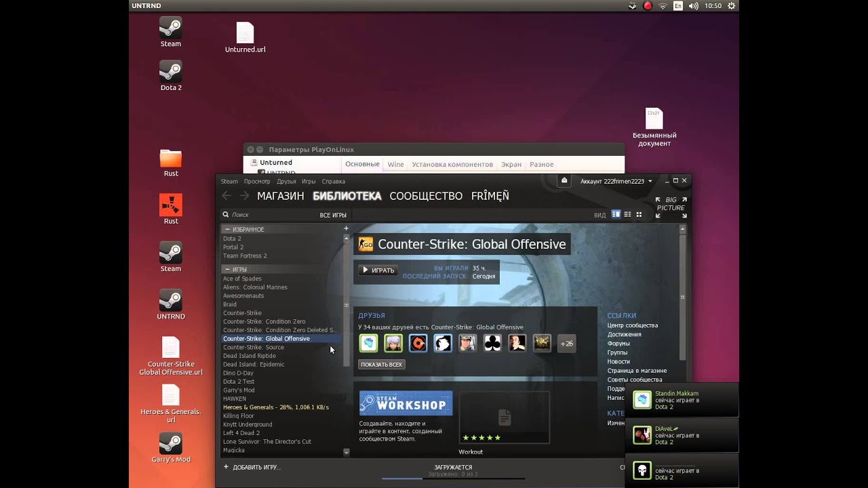Open Big Picture mode
The height and width of the screenshot is (488, 868).
[671, 207]
